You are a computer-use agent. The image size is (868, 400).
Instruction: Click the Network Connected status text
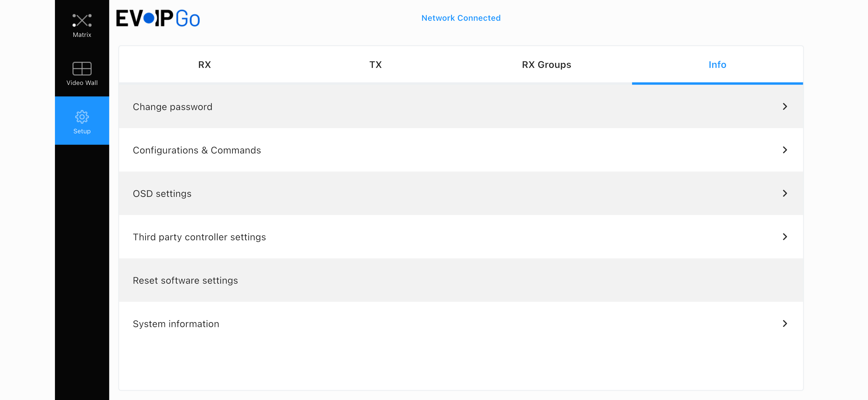click(x=461, y=18)
